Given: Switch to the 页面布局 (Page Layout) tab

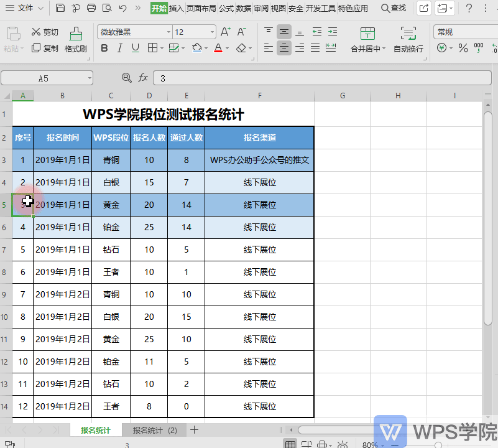Looking at the screenshot, I should coord(201,8).
